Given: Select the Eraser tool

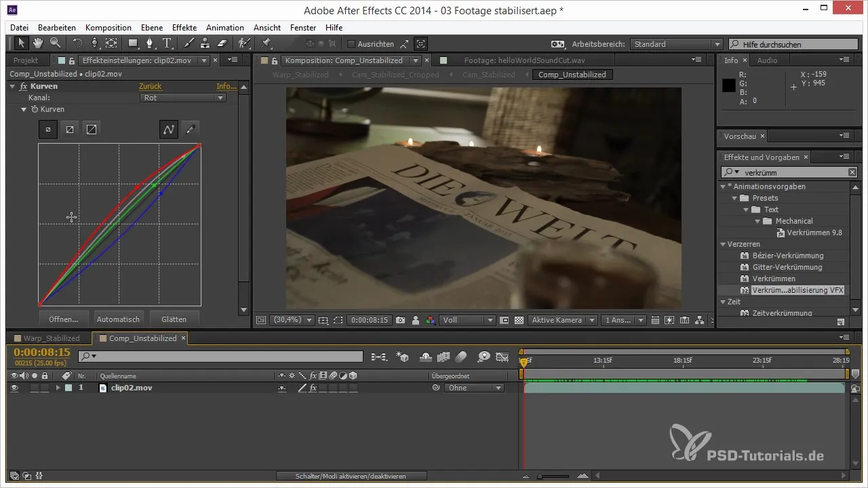Looking at the screenshot, I should pos(223,43).
